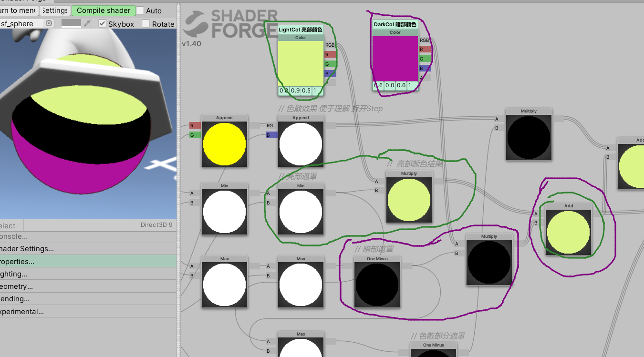The height and width of the screenshot is (357, 644).
Task: Click the R output of the LightCol node
Action: 330,55
